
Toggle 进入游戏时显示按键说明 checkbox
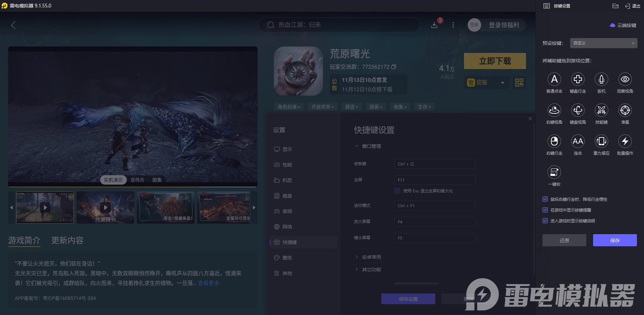coord(545,221)
